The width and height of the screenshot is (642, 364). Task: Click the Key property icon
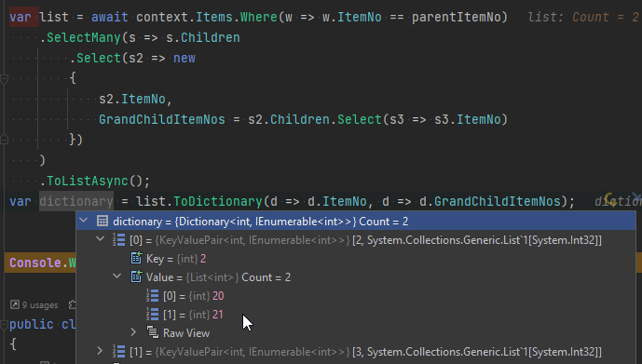(x=136, y=258)
